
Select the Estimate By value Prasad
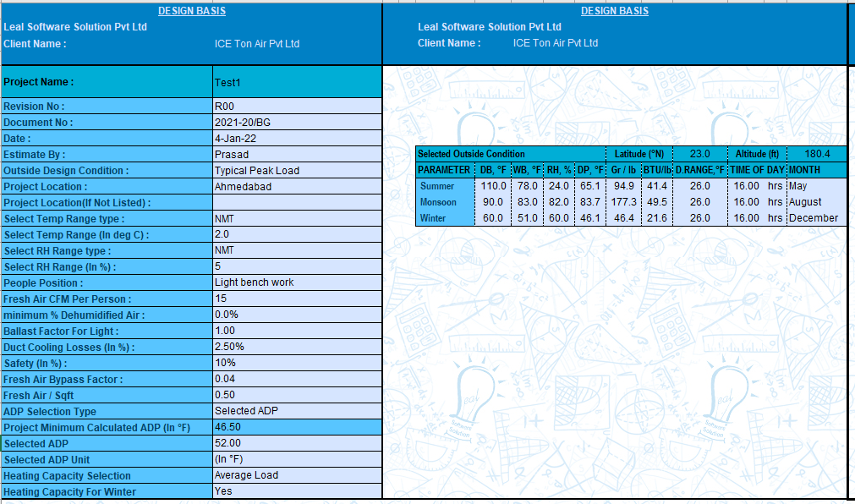(297, 155)
